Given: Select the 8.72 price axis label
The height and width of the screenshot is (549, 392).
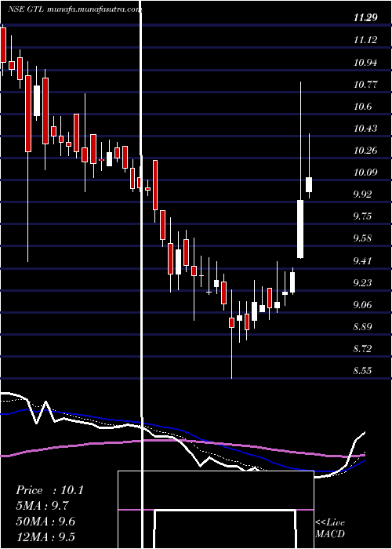Looking at the screenshot, I should (362, 349).
